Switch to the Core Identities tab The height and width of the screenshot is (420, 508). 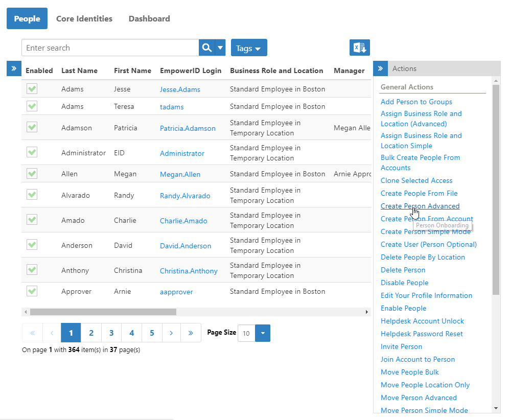click(x=84, y=18)
